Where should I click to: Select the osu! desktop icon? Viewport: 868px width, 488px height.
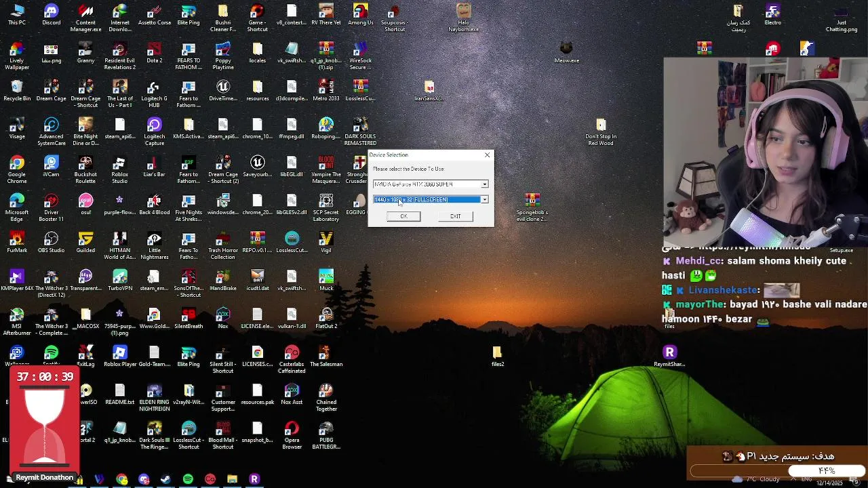[x=85, y=205]
